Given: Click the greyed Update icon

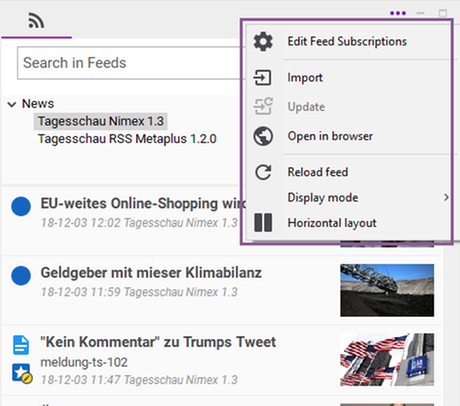Looking at the screenshot, I should [263, 106].
